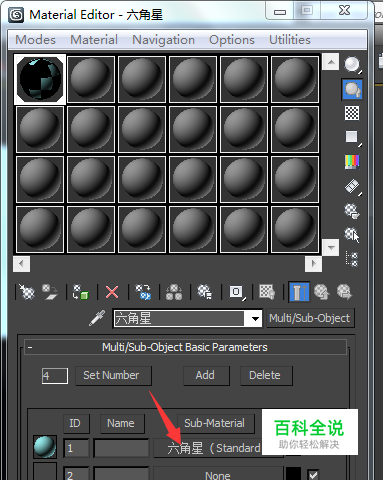Open the 六角星 material name dropdown
Screen dimensions: 383x480
click(x=255, y=319)
